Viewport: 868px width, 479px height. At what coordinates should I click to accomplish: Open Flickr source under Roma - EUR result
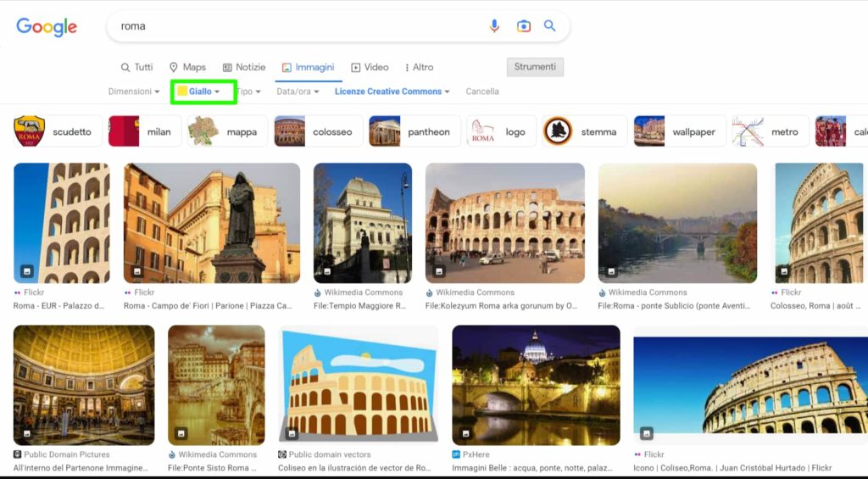click(x=29, y=292)
